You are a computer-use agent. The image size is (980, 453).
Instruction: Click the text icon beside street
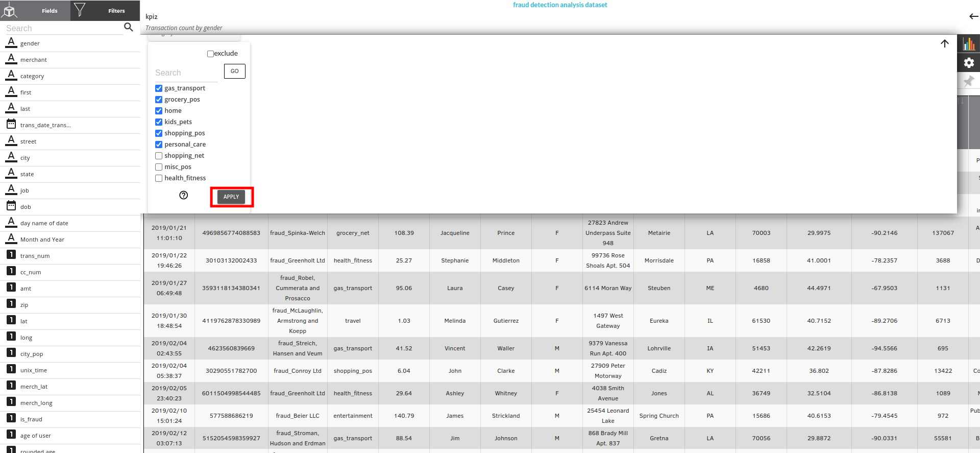[x=11, y=140]
